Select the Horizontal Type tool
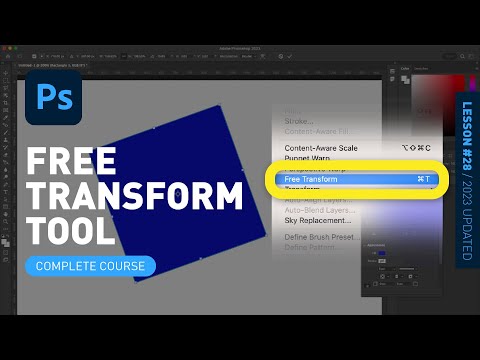 [x=6, y=192]
